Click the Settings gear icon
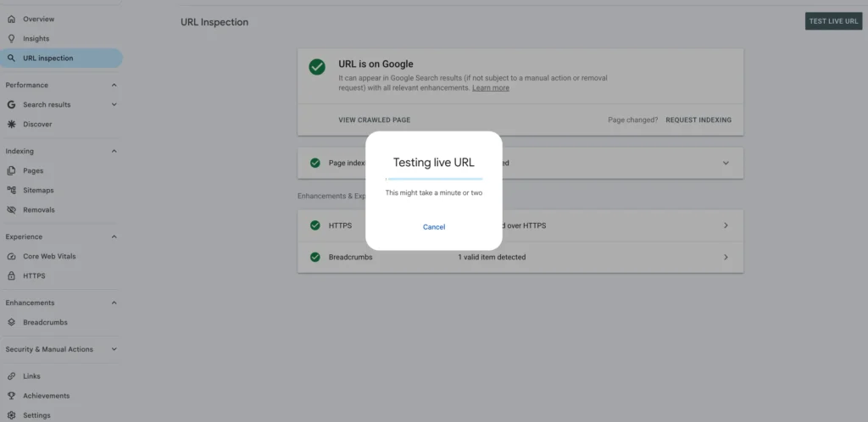868x422 pixels. (x=11, y=415)
